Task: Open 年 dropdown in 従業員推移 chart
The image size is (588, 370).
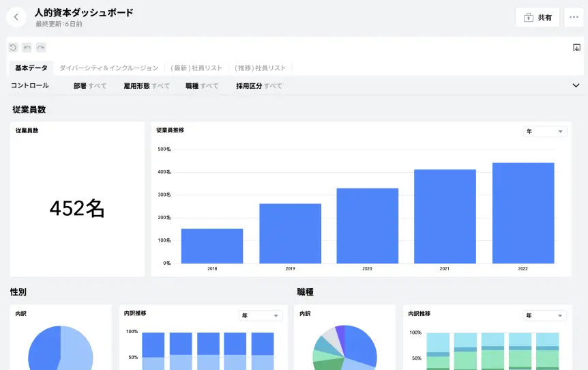Action: point(545,131)
